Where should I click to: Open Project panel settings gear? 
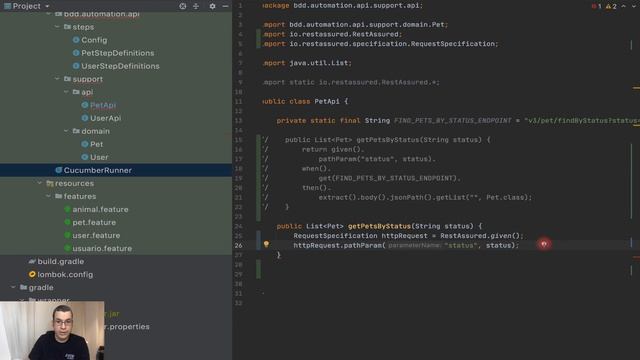[x=212, y=6]
